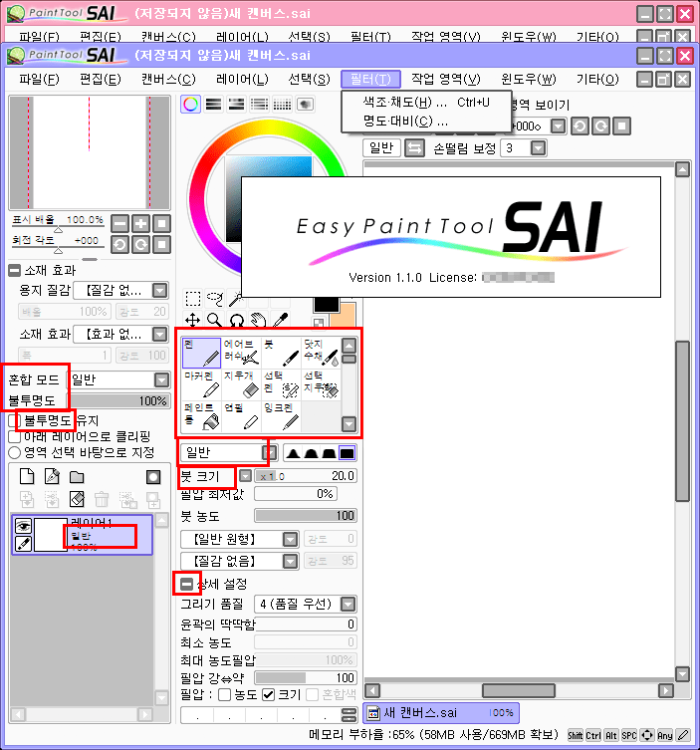Select the 붓 brush tool
Image resolution: width=700 pixels, height=750 pixels.
[x=281, y=353]
